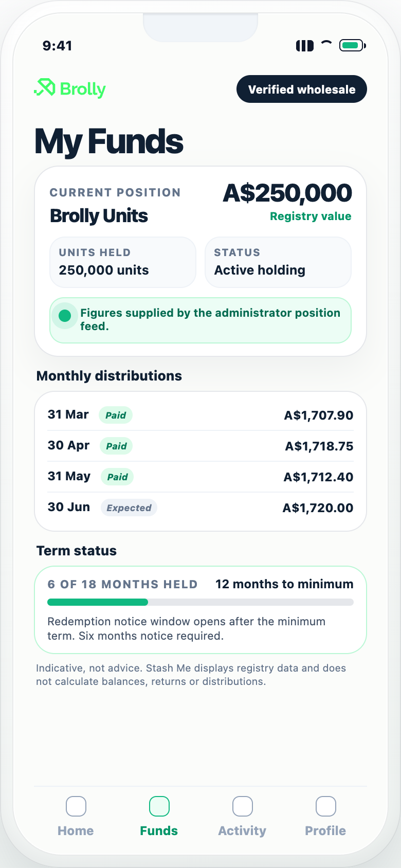Tap the Brolly Units heading

tap(99, 216)
